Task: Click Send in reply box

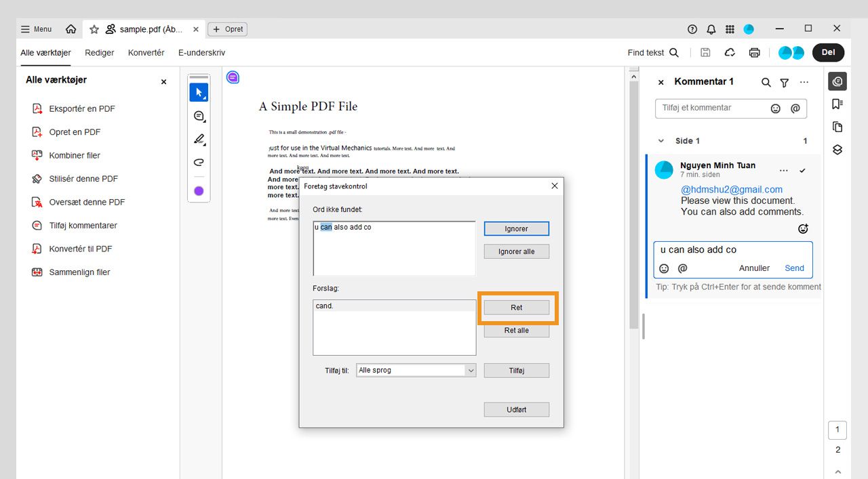Action: tap(794, 268)
